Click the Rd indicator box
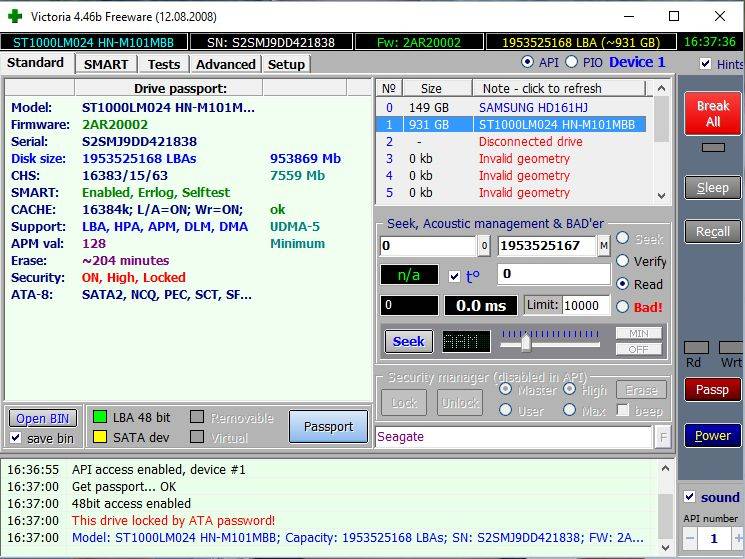 [x=696, y=347]
